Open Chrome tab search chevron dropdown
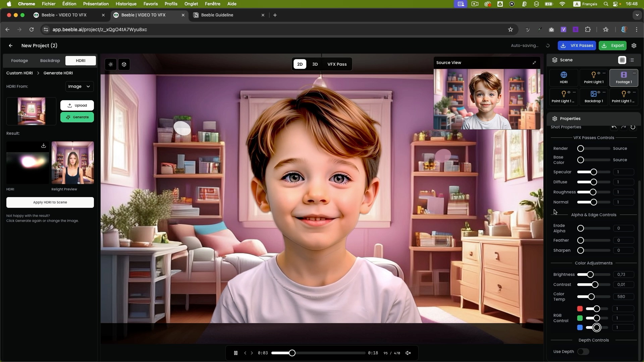This screenshot has width=644, height=362. (x=637, y=15)
